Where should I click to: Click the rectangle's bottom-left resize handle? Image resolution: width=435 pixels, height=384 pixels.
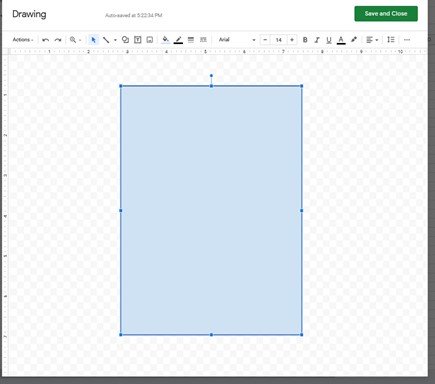(x=121, y=334)
